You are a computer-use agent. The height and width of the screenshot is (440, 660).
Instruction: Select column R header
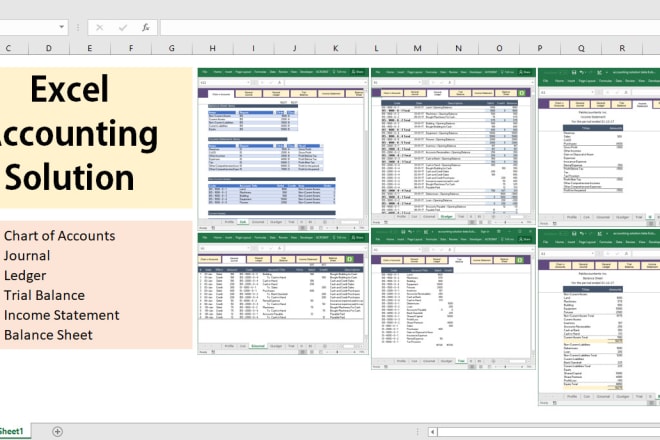click(622, 48)
